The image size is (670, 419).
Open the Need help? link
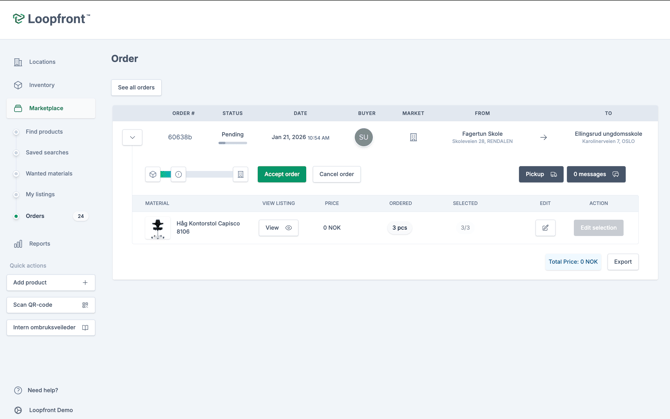tap(42, 390)
